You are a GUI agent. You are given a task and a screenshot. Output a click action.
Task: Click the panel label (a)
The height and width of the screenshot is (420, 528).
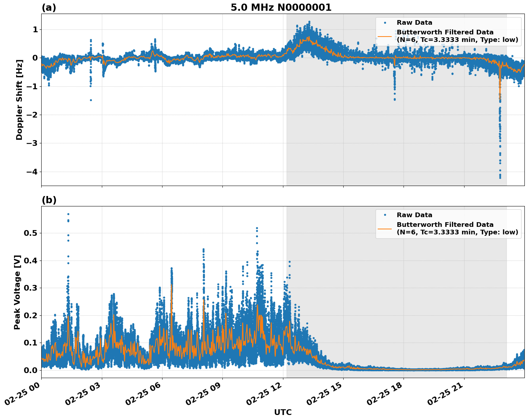click(x=48, y=6)
